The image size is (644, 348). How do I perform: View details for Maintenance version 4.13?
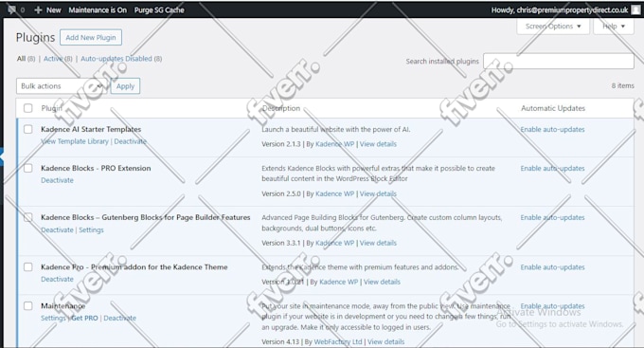[x=386, y=341]
